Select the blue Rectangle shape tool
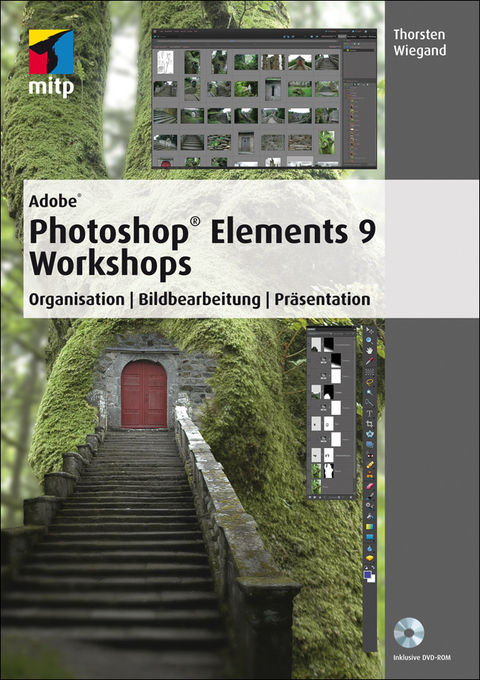Image resolution: width=480 pixels, height=680 pixels. [369, 537]
